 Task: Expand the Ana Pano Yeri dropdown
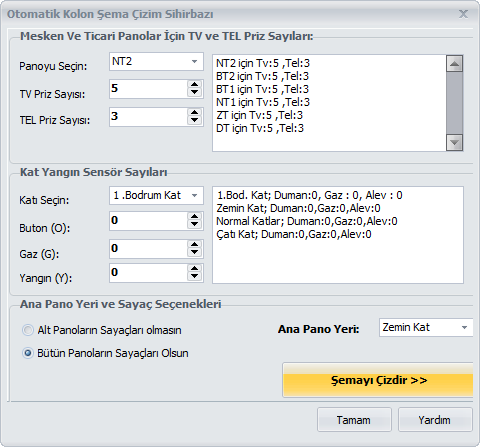pos(426,327)
